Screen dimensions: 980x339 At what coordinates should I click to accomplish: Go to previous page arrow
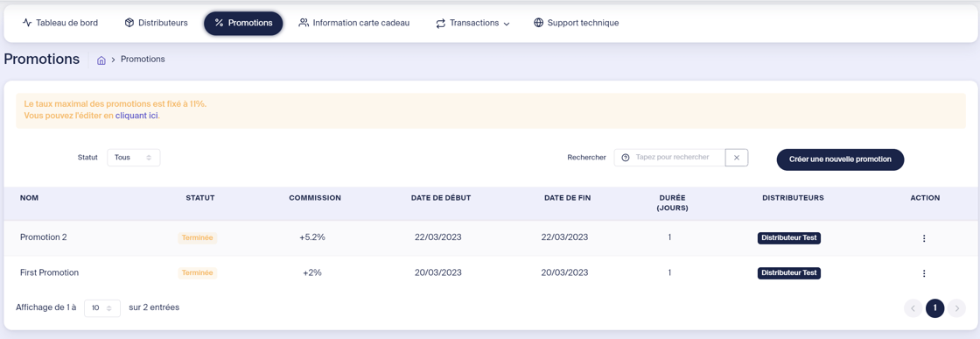pos(913,308)
